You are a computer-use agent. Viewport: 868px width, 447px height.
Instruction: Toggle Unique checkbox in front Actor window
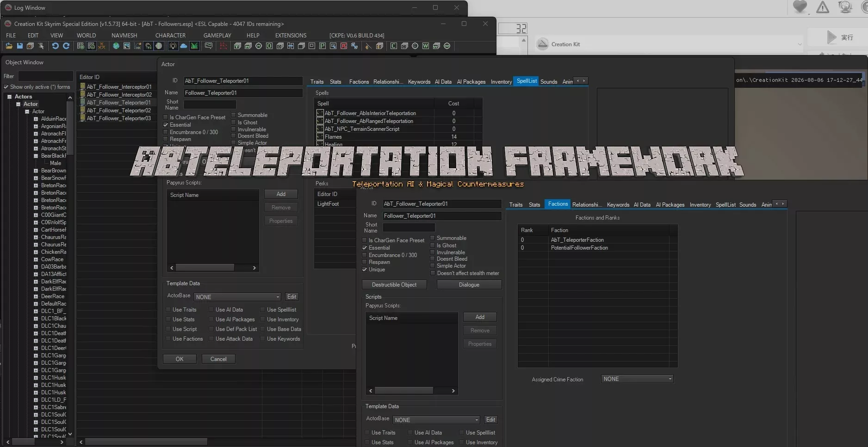coord(365,269)
